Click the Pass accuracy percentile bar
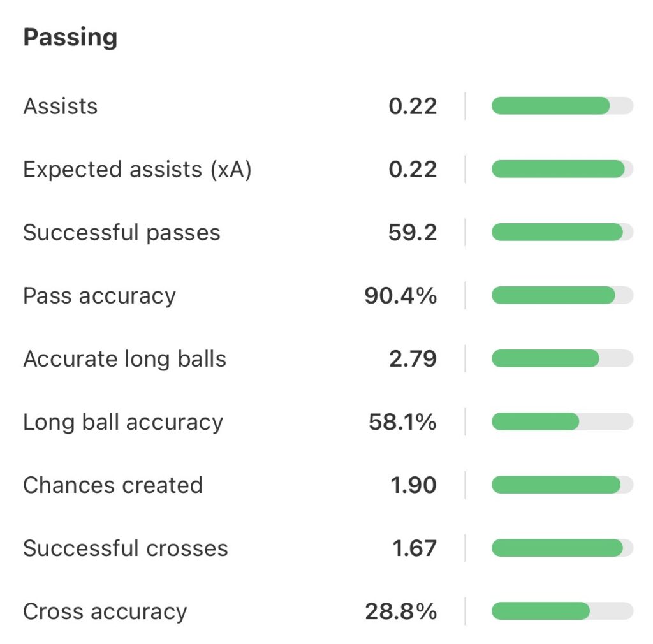 point(561,295)
